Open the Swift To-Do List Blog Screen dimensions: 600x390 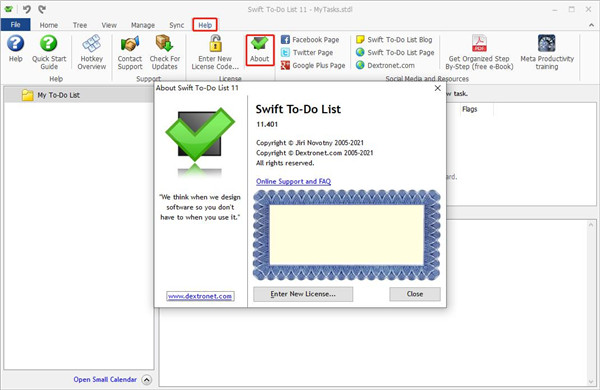tap(394, 39)
